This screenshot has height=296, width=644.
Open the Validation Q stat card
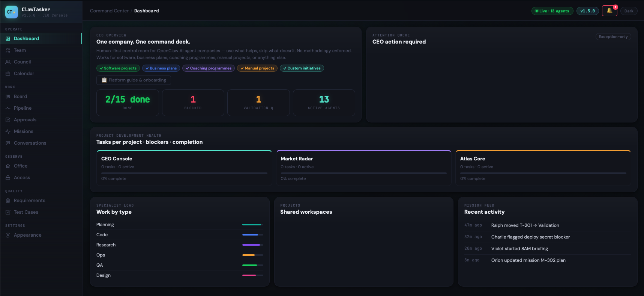click(258, 103)
